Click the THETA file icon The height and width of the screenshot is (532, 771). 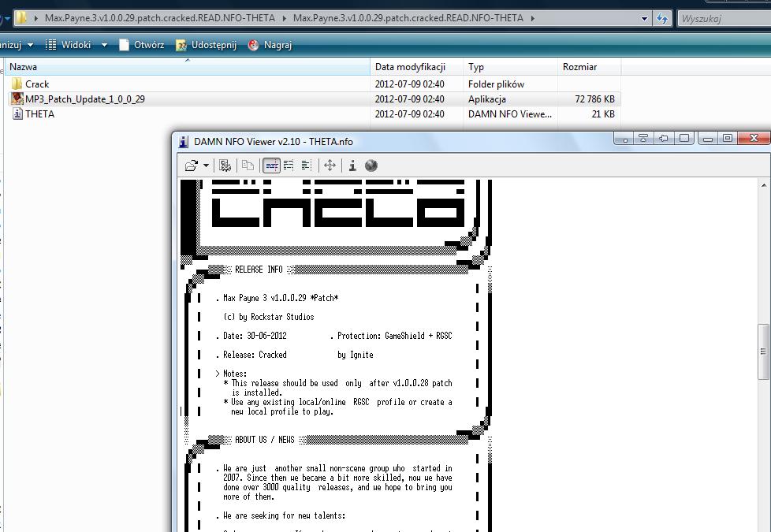[17, 113]
